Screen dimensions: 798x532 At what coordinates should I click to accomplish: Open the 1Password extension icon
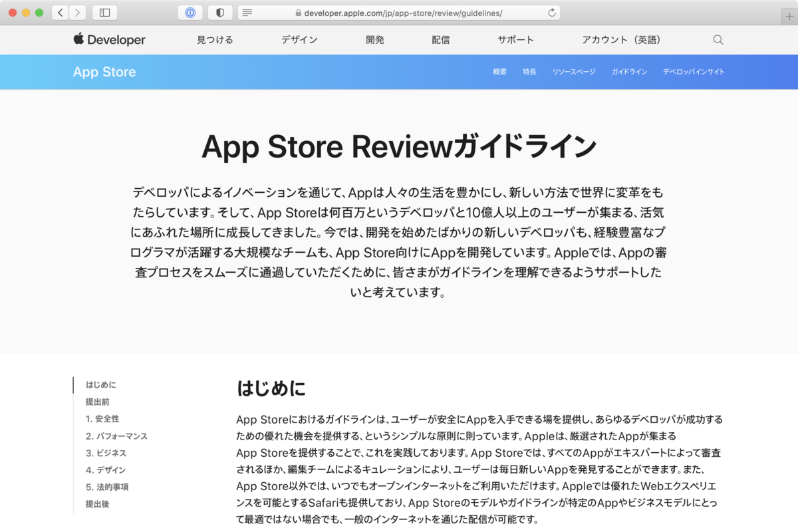click(190, 13)
